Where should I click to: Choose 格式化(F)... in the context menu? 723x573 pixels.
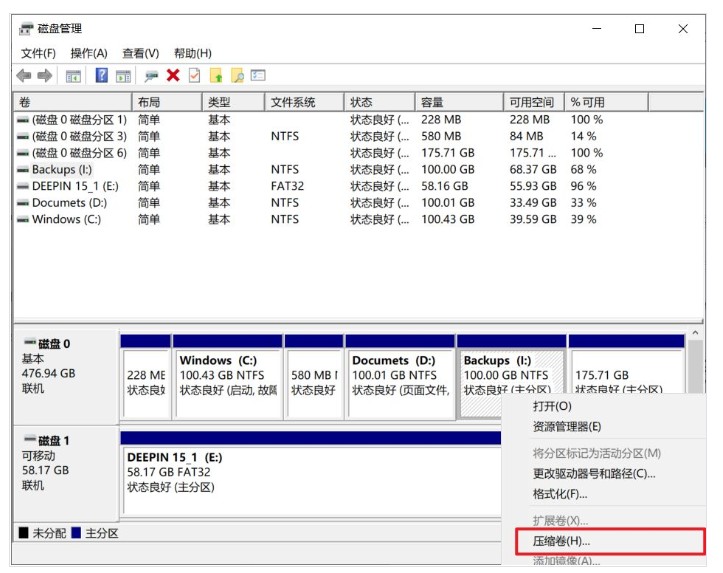[560, 494]
